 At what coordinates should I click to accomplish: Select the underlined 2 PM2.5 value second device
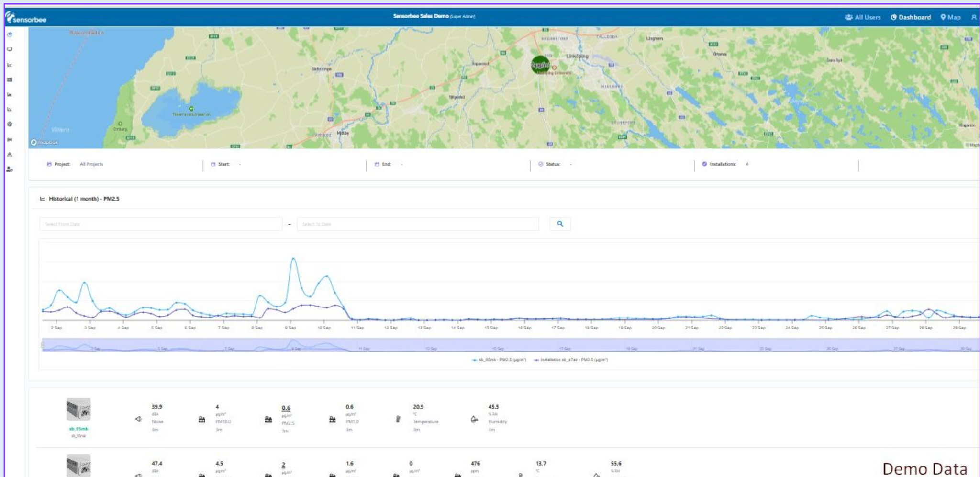(283, 465)
